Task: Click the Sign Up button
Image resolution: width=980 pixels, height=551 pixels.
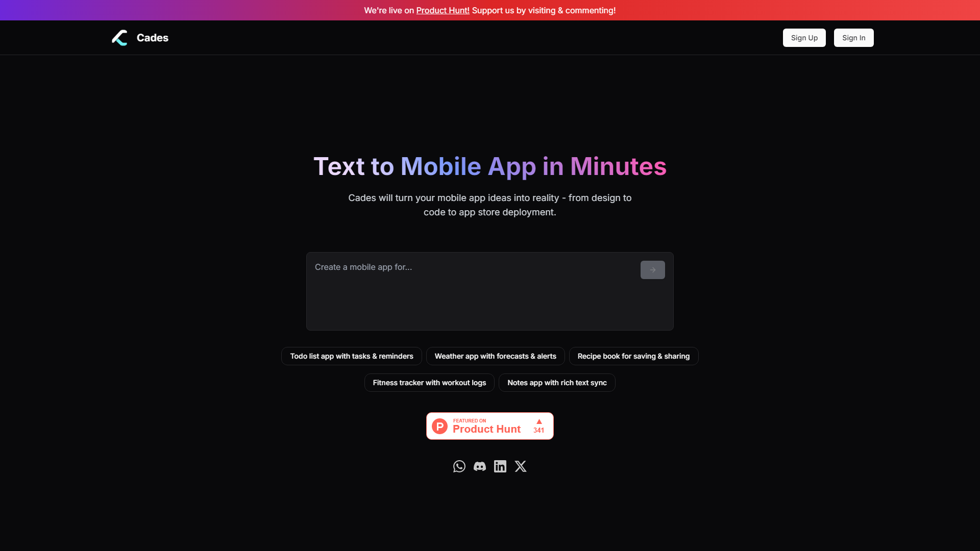Action: point(804,38)
